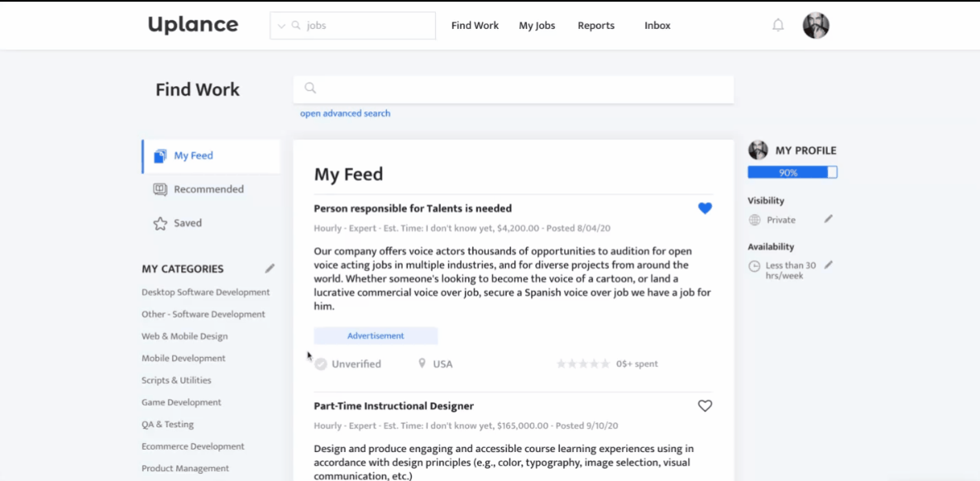Edit My Categories with pencil icon
The width and height of the screenshot is (980, 481).
coord(270,269)
